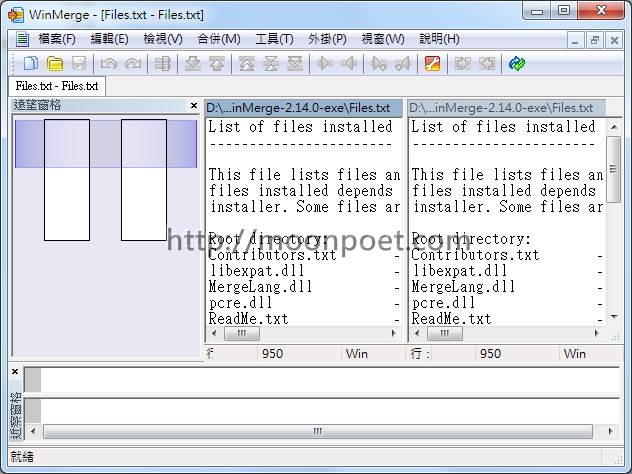Click the upper diff pane text area
The width and height of the screenshot is (632, 474).
coord(330,380)
